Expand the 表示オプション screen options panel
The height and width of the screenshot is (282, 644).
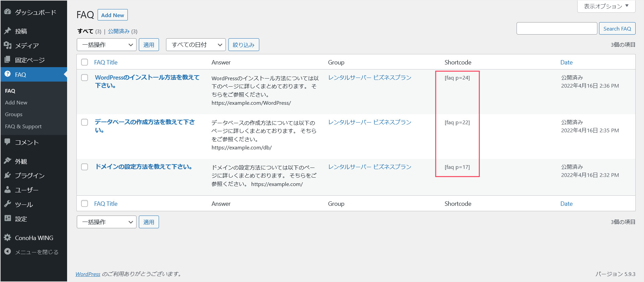[606, 6]
